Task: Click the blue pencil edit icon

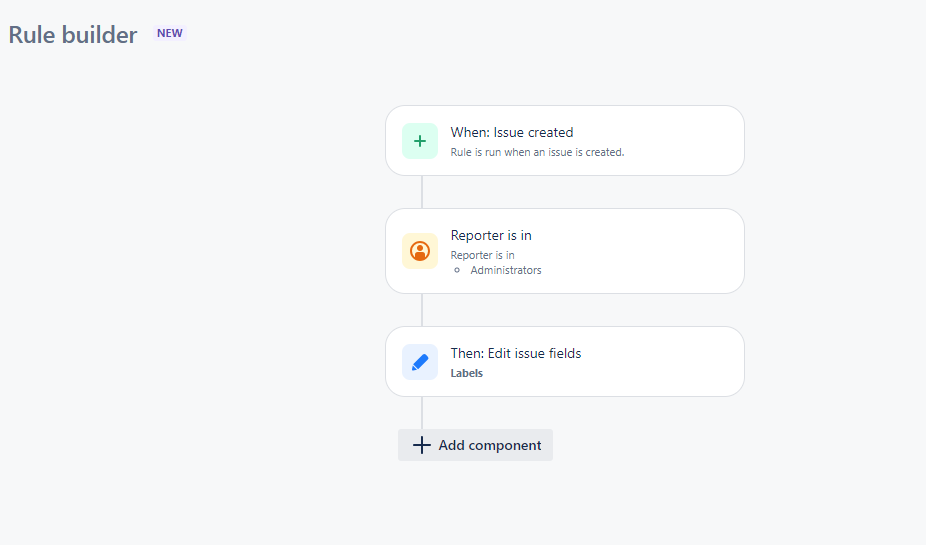Action: click(x=420, y=362)
